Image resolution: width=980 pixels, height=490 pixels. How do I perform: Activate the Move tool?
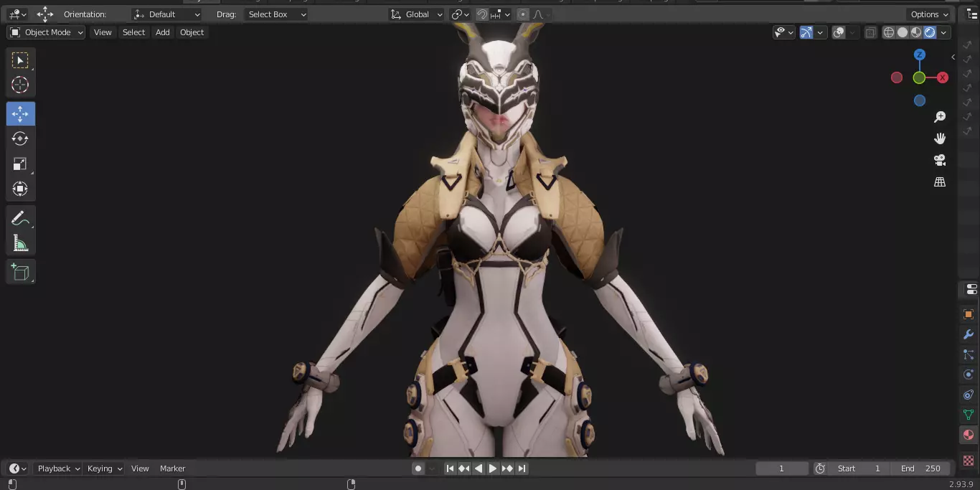tap(20, 114)
